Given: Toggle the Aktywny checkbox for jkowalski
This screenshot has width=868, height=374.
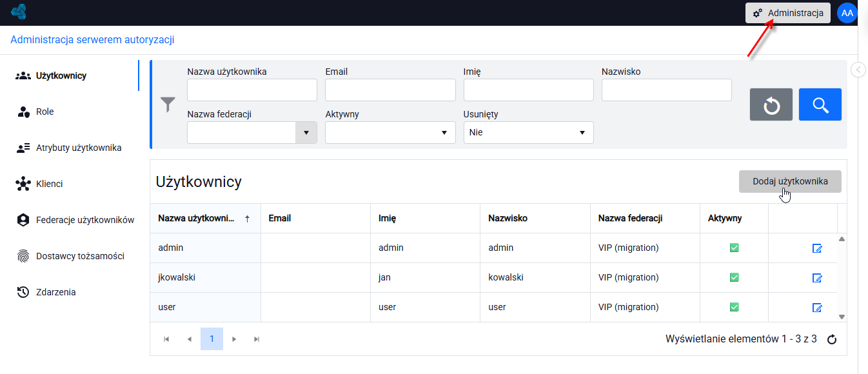Looking at the screenshot, I should click(734, 278).
